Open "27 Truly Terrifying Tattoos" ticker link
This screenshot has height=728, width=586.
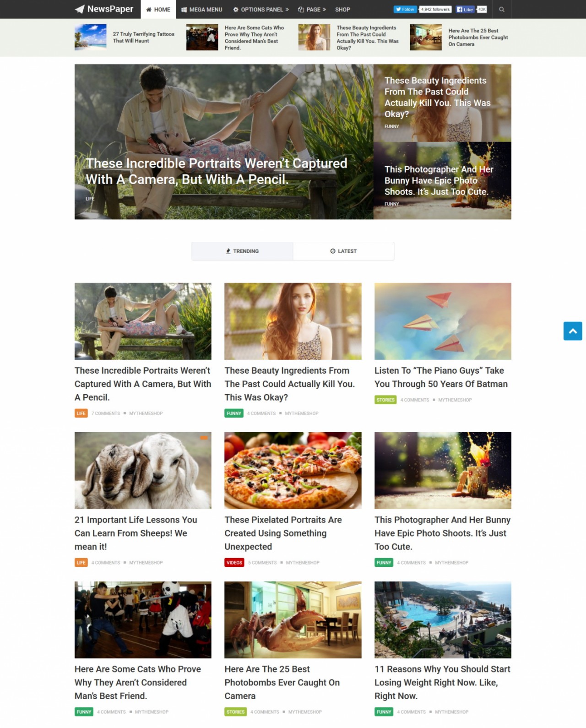[143, 37]
